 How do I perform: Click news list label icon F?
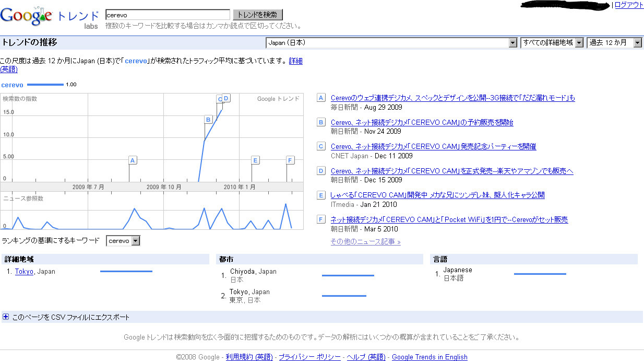point(321,219)
